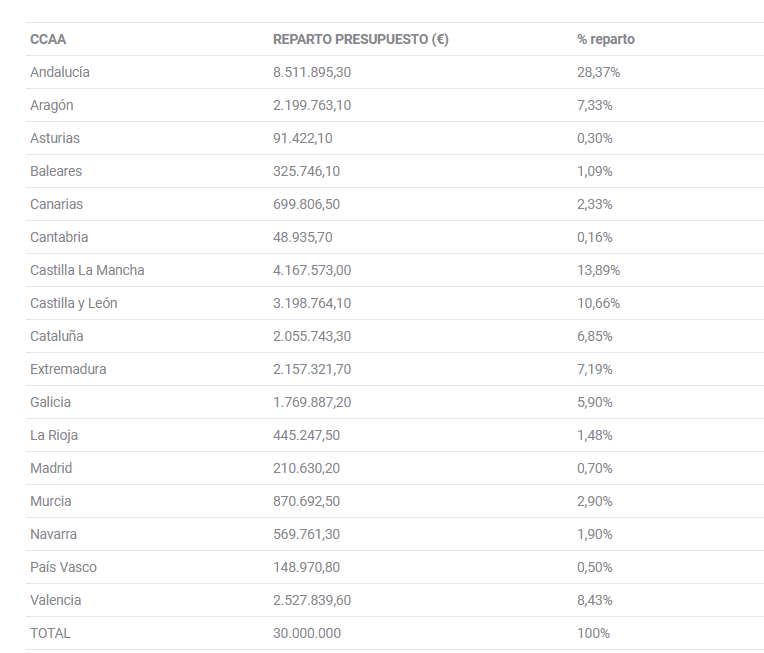Select Navarra percentage 1,90%
The image size is (764, 653).
pos(594,534)
